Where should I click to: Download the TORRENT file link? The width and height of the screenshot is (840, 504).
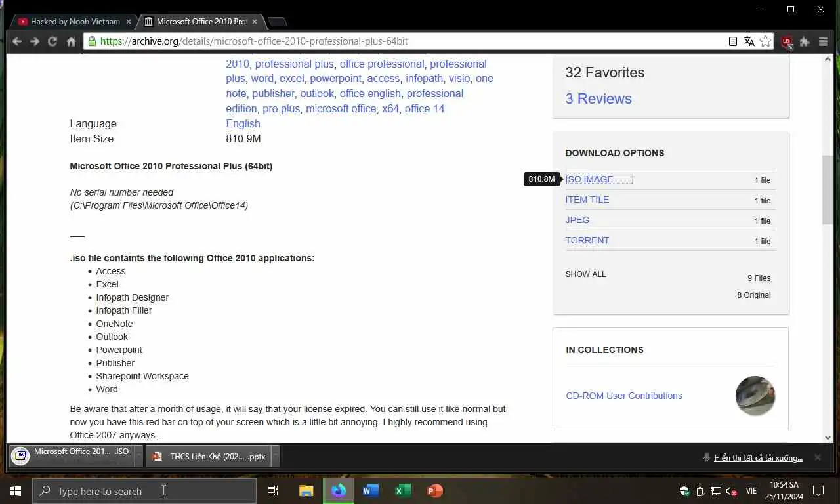tap(587, 240)
